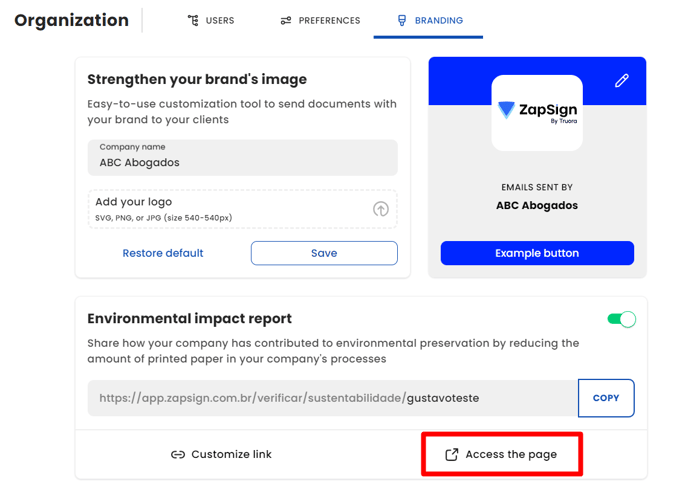Viewport: 688px width, 496px height.
Task: Save the branding settings
Action: coord(324,253)
